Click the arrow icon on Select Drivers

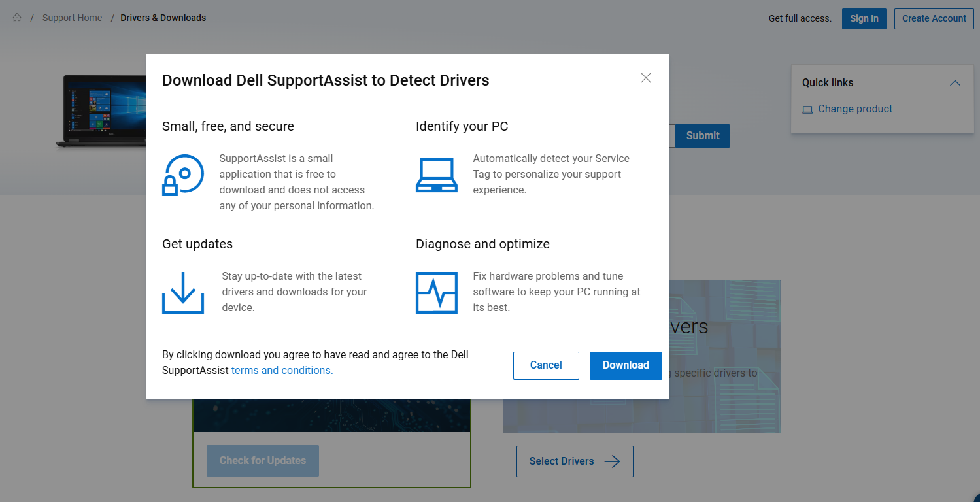click(612, 461)
